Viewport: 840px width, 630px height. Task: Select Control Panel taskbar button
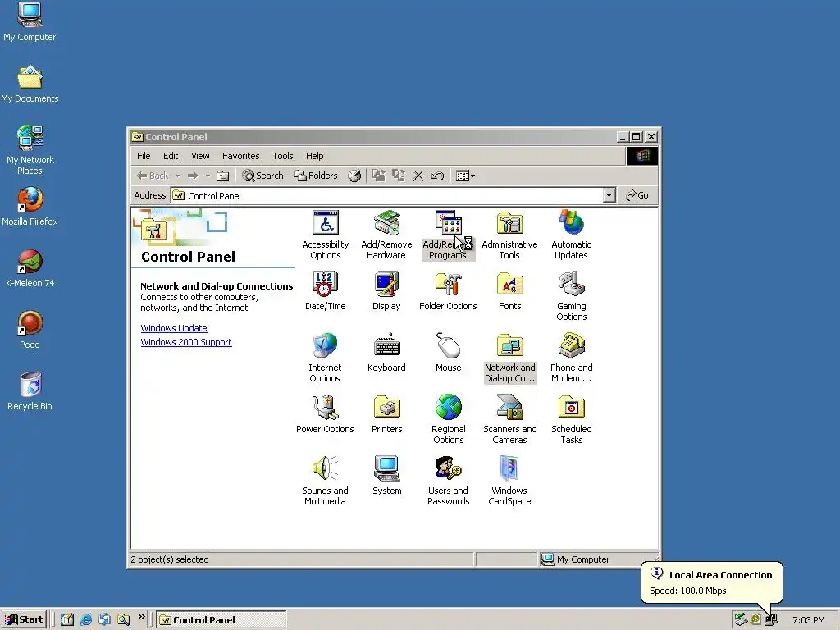click(221, 620)
